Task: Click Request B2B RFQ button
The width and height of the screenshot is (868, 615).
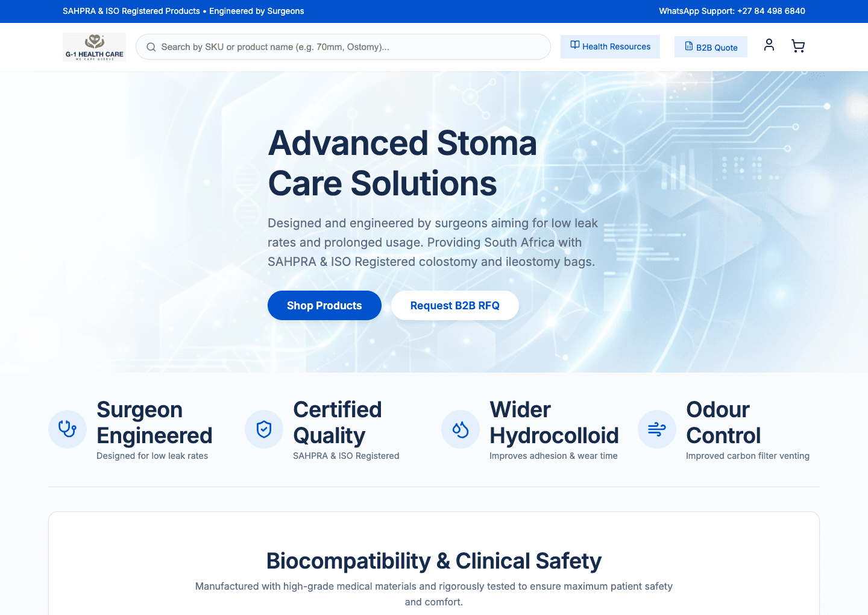Action: tap(455, 306)
